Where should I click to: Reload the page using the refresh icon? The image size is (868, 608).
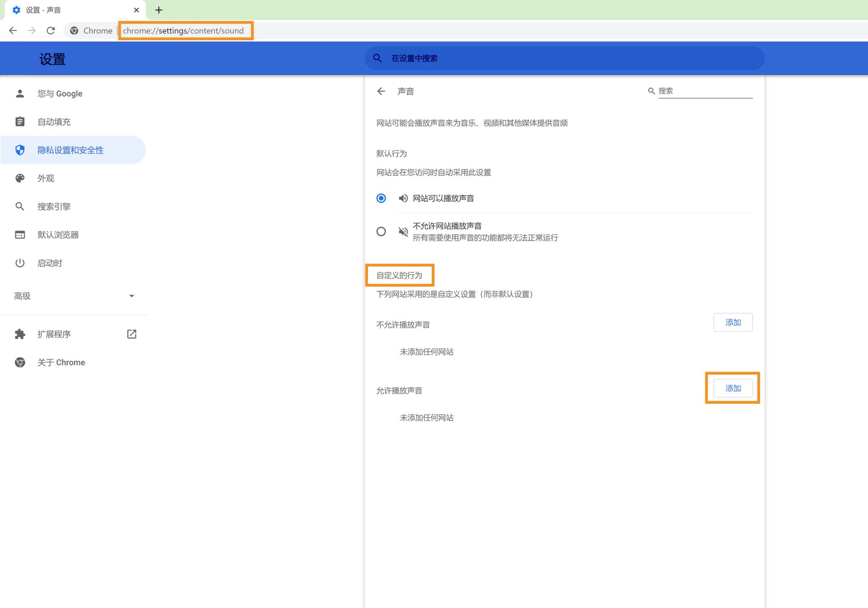point(50,30)
